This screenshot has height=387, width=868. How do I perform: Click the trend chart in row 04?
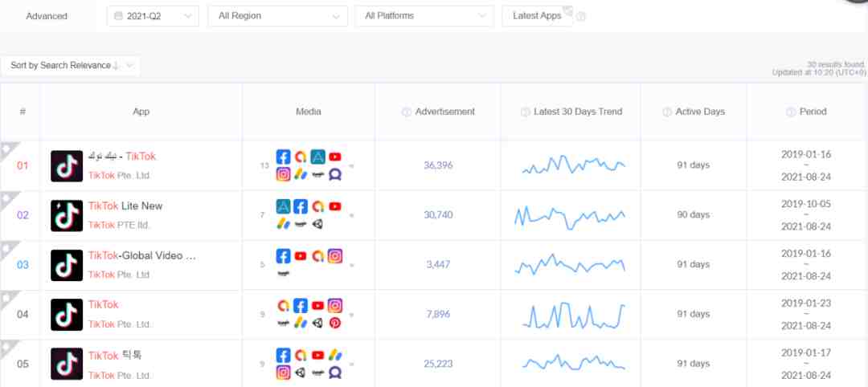coord(574,315)
